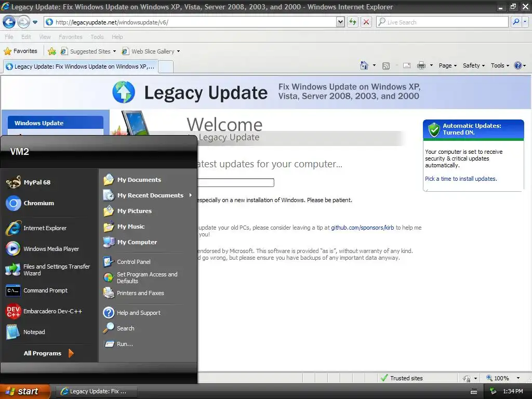Viewport: 532px width, 399px height.
Task: Click Pick a time to install updates
Action: [x=461, y=179]
